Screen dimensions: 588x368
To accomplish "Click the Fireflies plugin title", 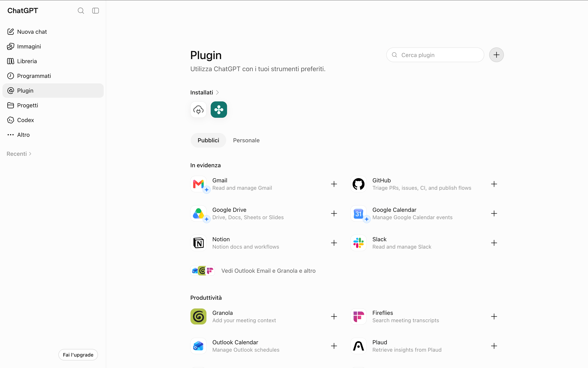I will [x=382, y=313].
